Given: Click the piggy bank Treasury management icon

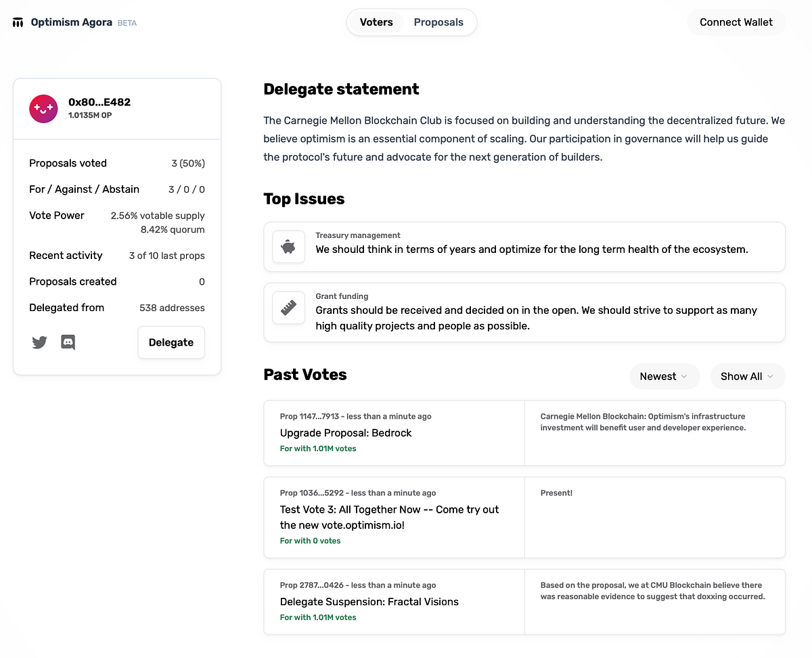Looking at the screenshot, I should tap(289, 248).
